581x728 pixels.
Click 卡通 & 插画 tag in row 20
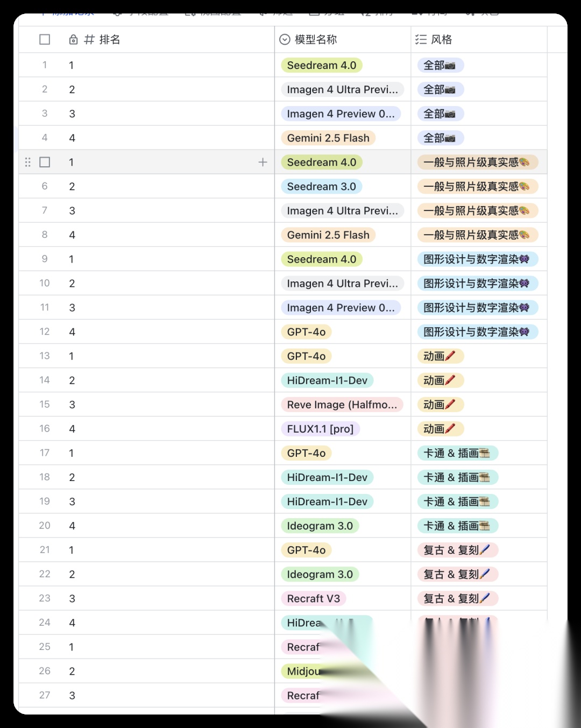click(457, 525)
